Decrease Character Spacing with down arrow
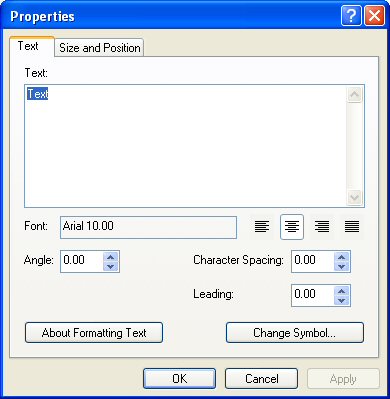This screenshot has width=390, height=399. 342,266
